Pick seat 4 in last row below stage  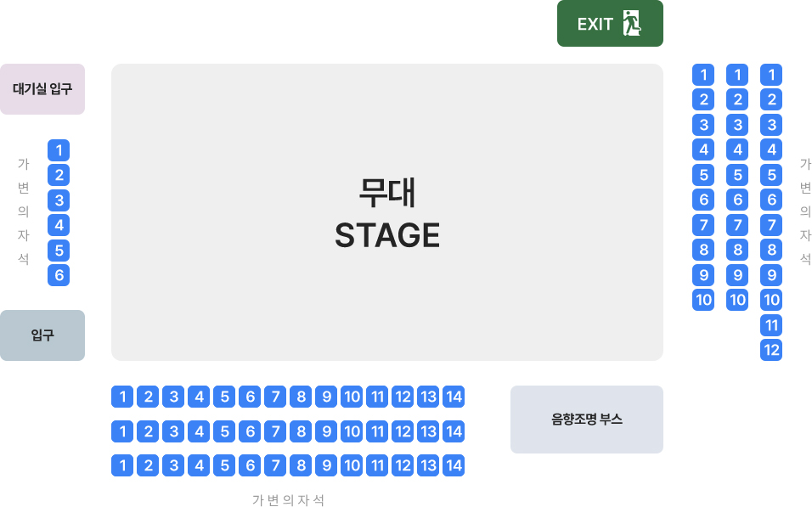click(199, 465)
